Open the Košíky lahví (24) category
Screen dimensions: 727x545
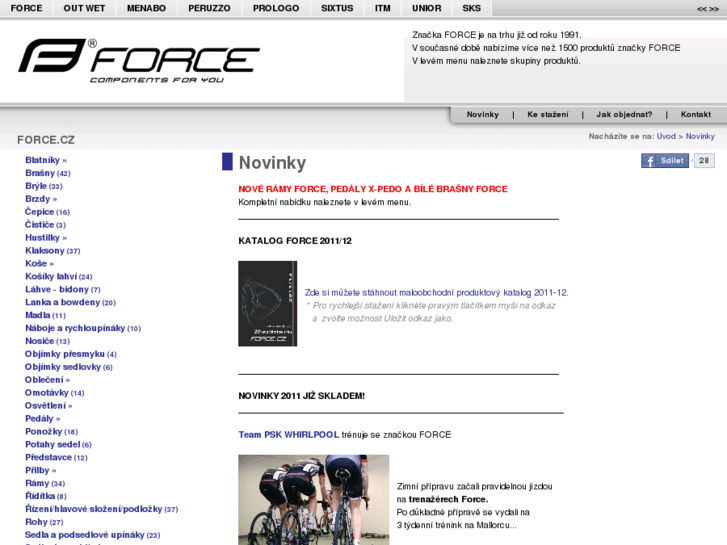pyautogui.click(x=58, y=276)
